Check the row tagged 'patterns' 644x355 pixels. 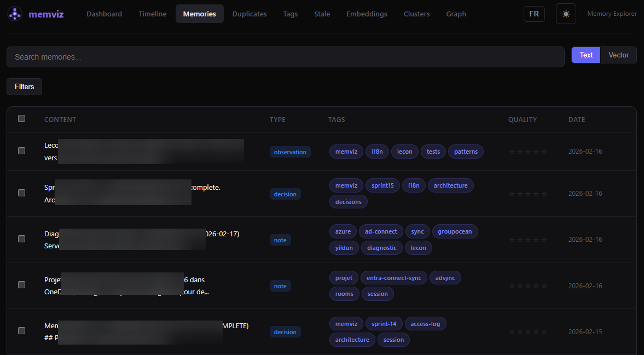[22, 150]
